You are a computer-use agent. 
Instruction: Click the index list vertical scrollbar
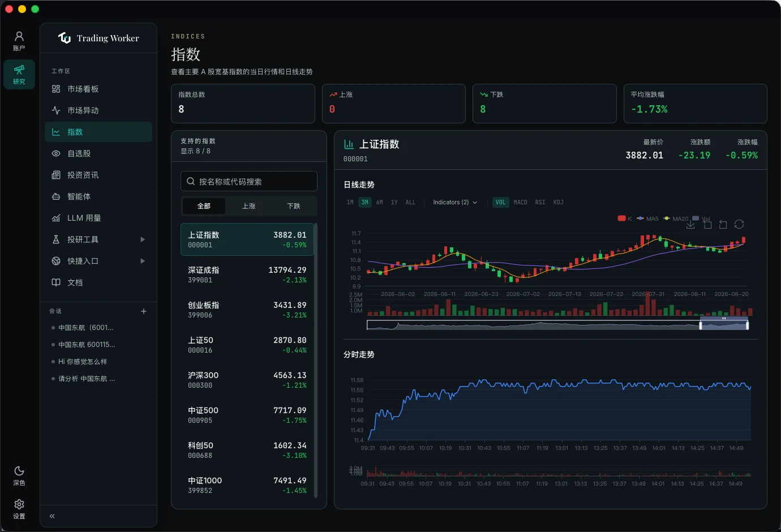click(x=316, y=361)
